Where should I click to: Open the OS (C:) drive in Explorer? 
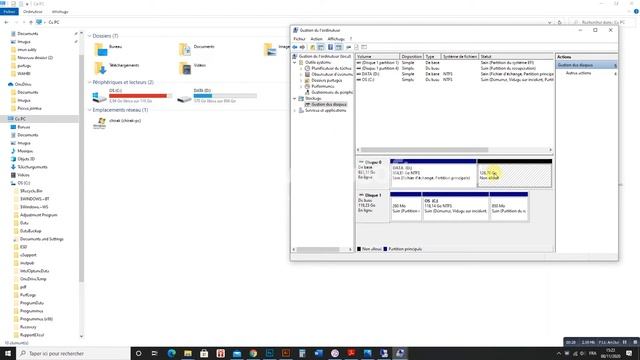(x=132, y=96)
